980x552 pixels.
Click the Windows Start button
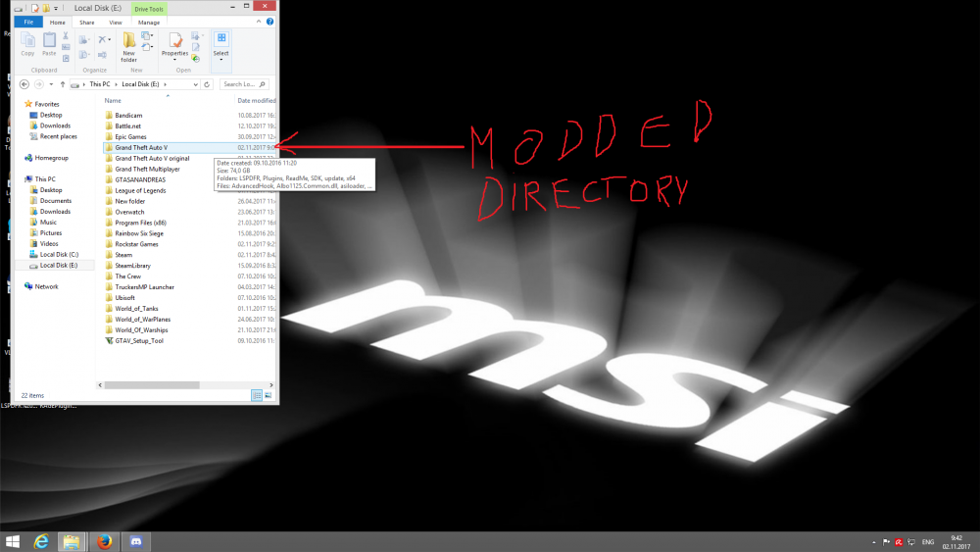click(13, 541)
